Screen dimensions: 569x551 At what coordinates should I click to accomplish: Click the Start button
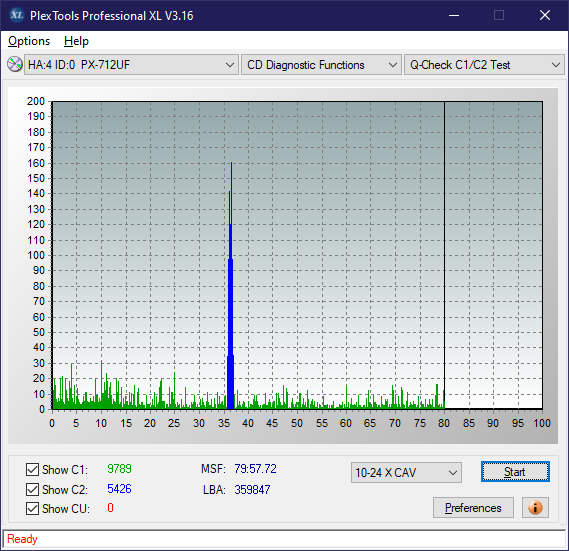point(515,472)
